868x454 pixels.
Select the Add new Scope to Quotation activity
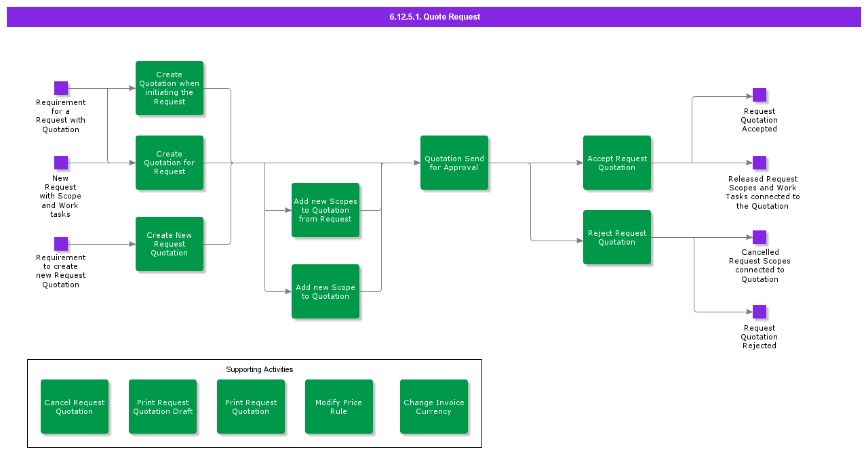[325, 291]
